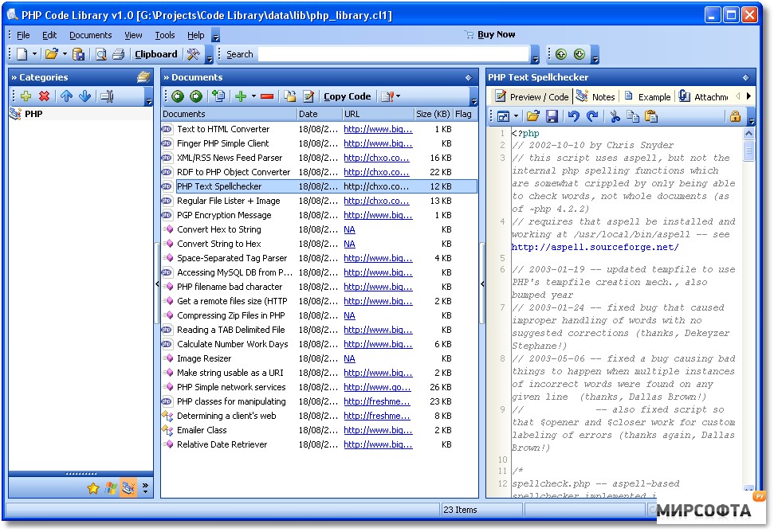Toggle the Categories panel header icon

tap(143, 77)
